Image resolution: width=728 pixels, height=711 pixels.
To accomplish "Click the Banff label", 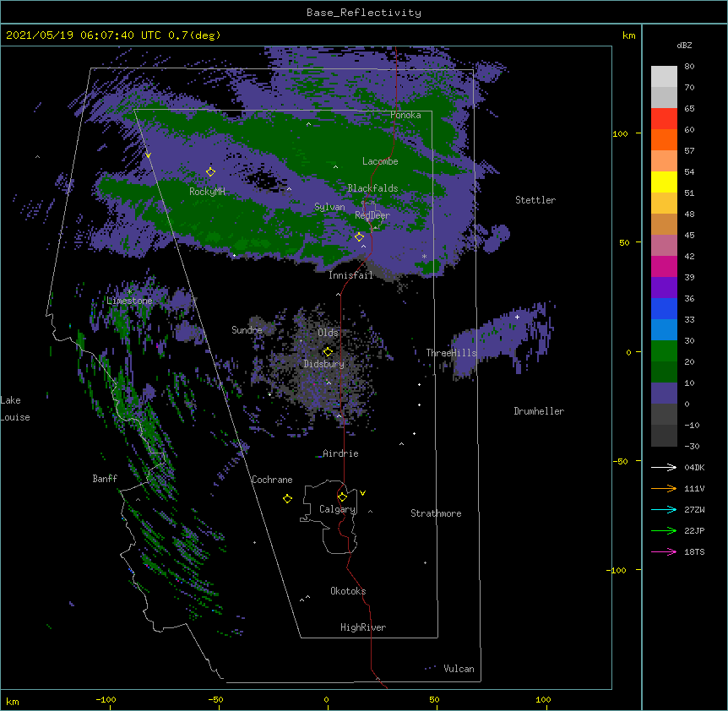I will 105,479.
